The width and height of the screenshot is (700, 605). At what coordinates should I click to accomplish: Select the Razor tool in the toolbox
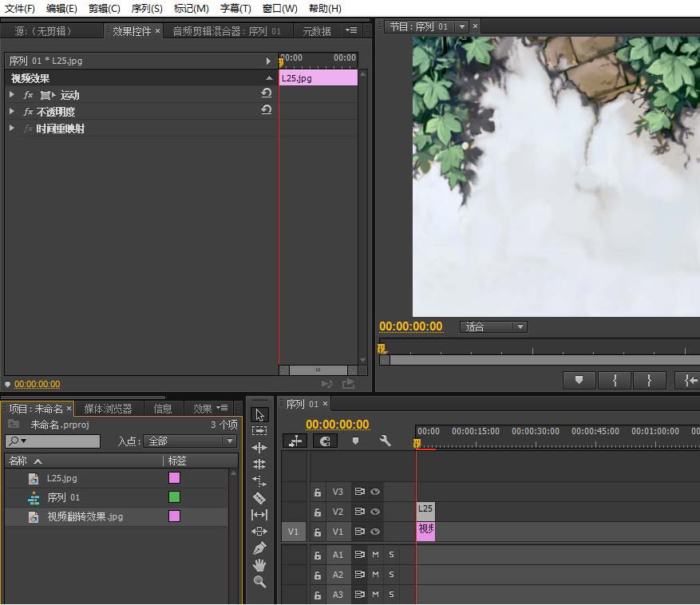[x=259, y=498]
